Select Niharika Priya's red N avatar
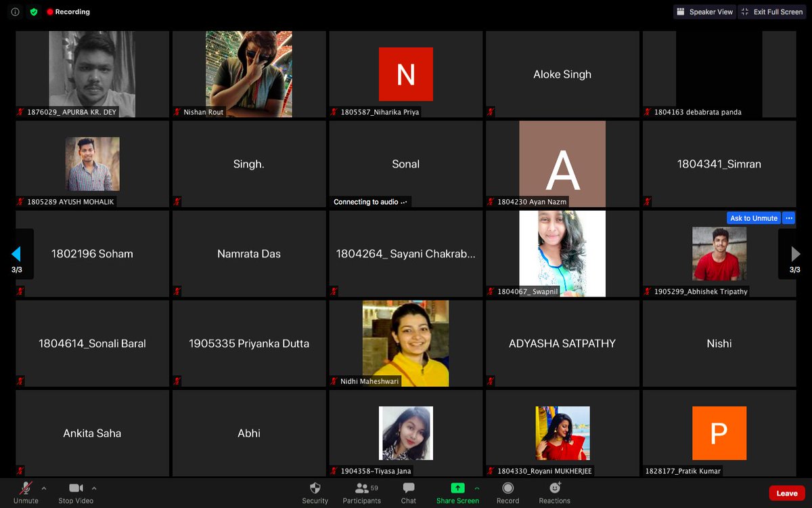The height and width of the screenshot is (508, 812). click(x=406, y=75)
